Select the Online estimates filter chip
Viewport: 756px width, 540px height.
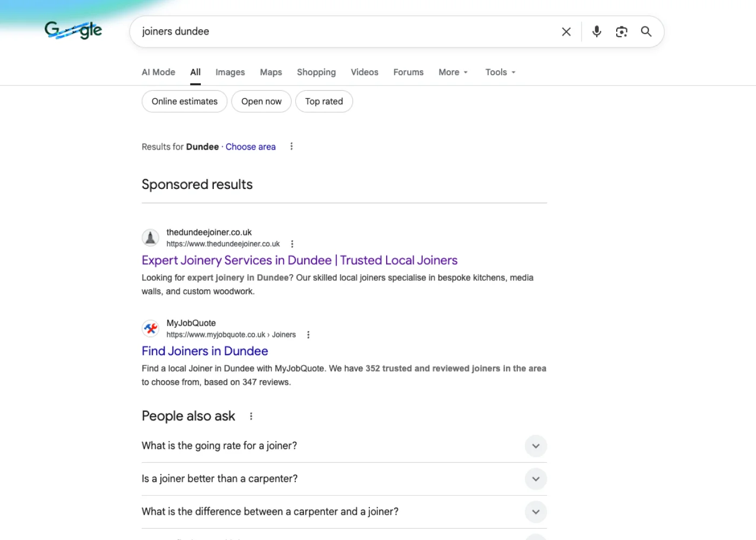click(184, 101)
